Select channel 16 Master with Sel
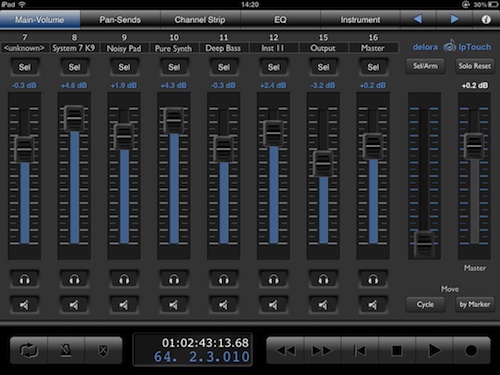 [373, 67]
